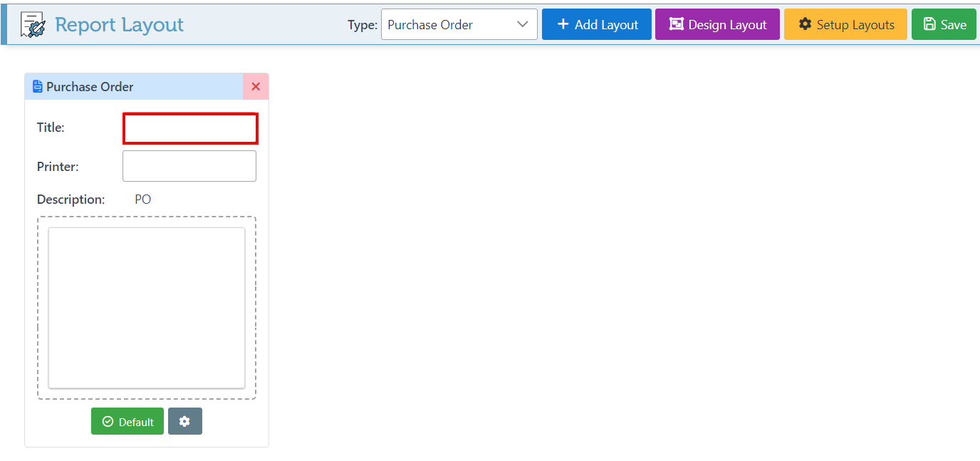980x461 pixels.
Task: Click the gear icon in Setup Layouts
Action: [x=805, y=24]
